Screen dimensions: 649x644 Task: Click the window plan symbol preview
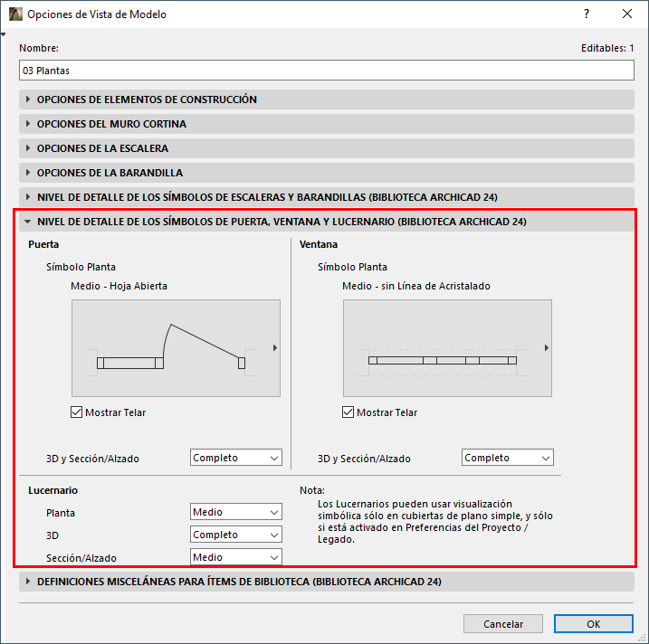[447, 348]
